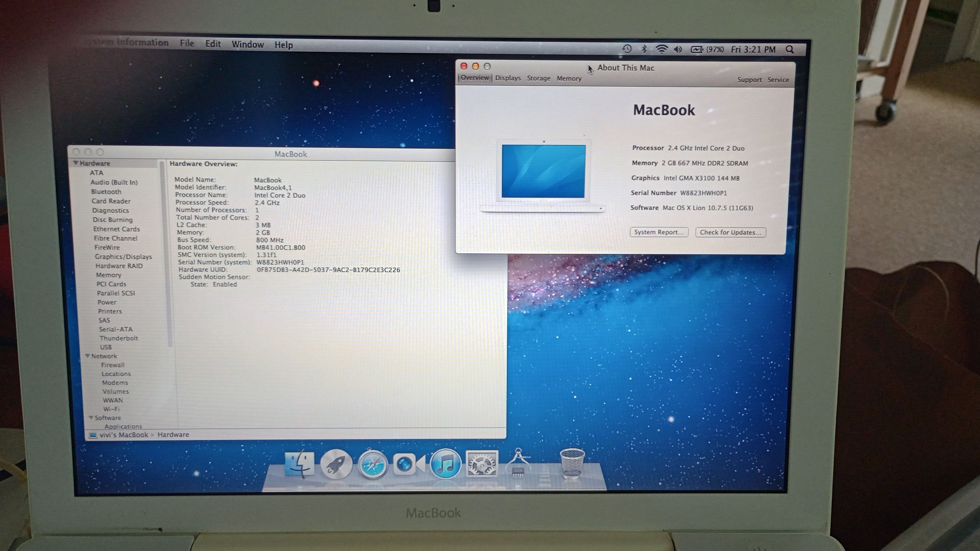Click the battery 97% status icon
The width and height of the screenshot is (980, 551).
pos(707,49)
